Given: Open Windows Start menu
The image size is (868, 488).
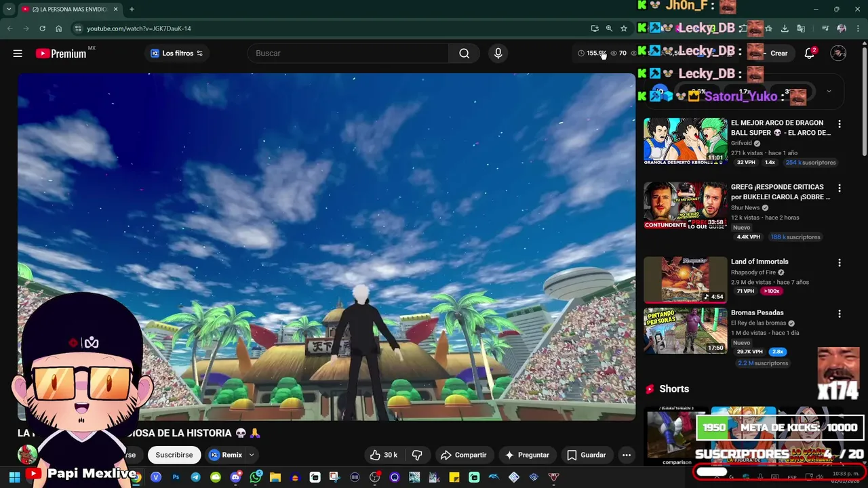Looking at the screenshot, I should [14, 477].
